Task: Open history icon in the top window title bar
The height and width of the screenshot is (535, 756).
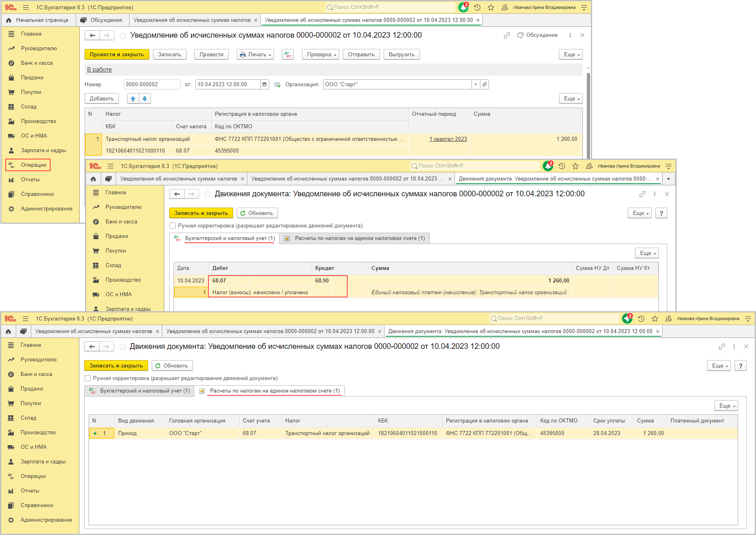Action: tap(477, 7)
